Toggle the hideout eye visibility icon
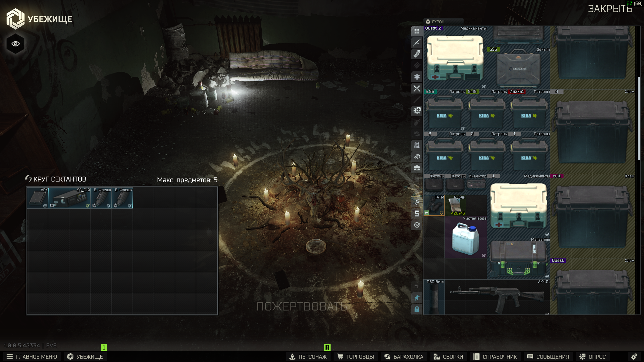This screenshot has width=644, height=362. pos(15,44)
